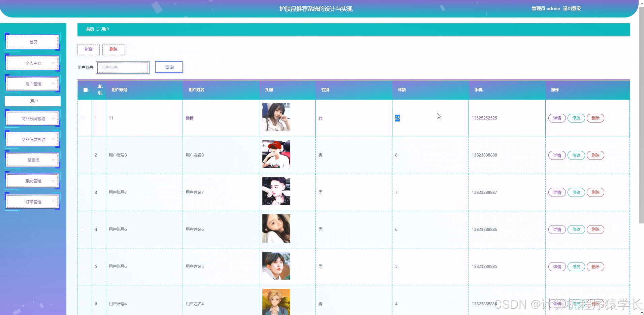Image resolution: width=644 pixels, height=315 pixels.
Task: Check the row checkbox for 用户账号6
Action: click(83, 230)
